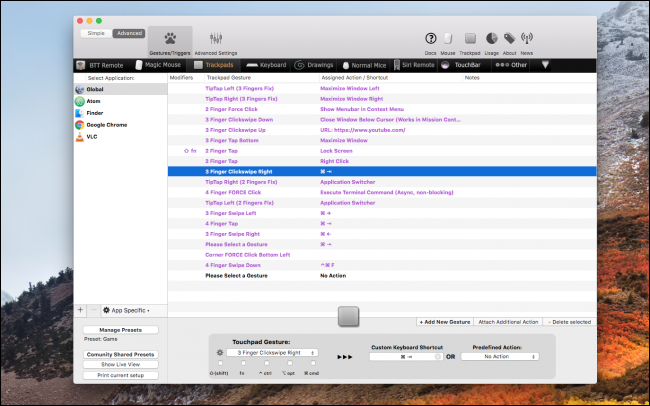Select Corner FORCE Click Bottom Left row
Image resolution: width=650 pixels, height=406 pixels.
pos(382,255)
